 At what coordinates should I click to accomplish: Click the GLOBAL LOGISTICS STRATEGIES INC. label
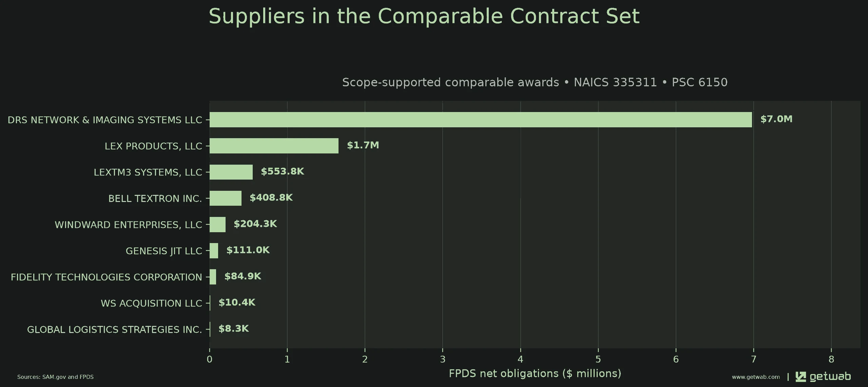(x=115, y=329)
